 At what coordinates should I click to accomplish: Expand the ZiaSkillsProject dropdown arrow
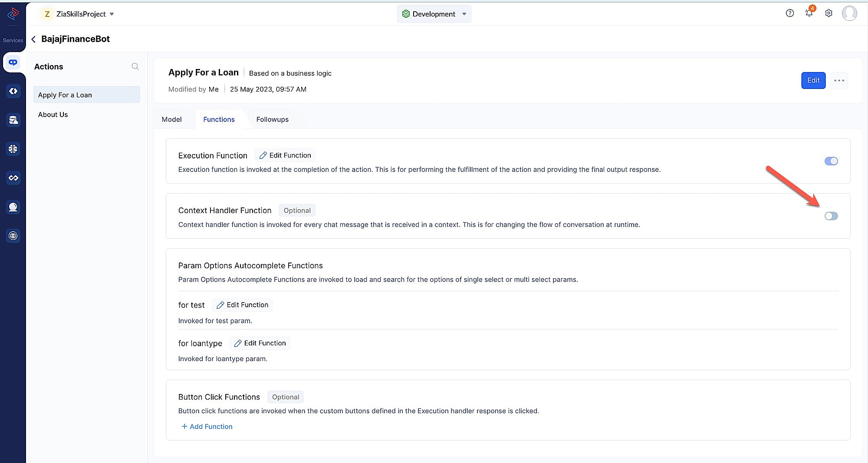(112, 14)
